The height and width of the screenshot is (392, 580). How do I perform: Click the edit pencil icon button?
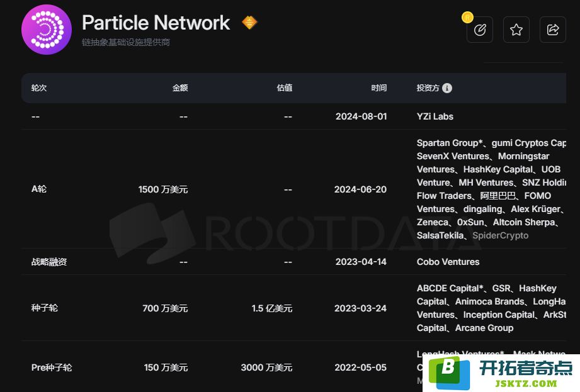pyautogui.click(x=480, y=30)
